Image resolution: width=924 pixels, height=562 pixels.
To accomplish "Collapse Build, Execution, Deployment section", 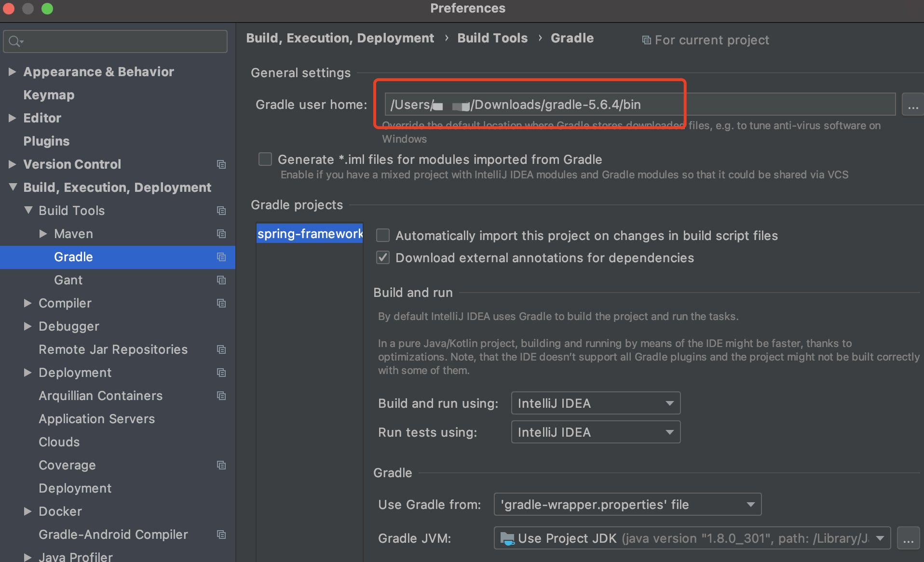I will pyautogui.click(x=13, y=187).
